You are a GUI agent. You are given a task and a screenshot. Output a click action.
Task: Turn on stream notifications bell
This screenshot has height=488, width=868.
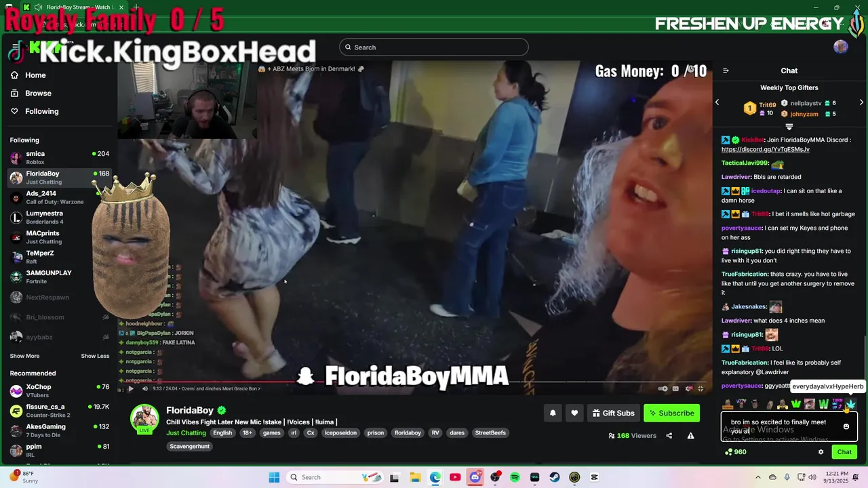pyautogui.click(x=553, y=413)
